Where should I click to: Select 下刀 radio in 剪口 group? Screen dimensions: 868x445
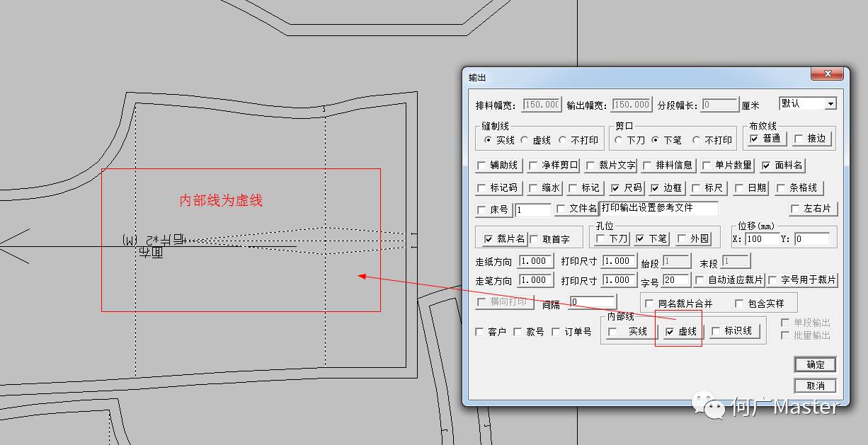click(619, 140)
